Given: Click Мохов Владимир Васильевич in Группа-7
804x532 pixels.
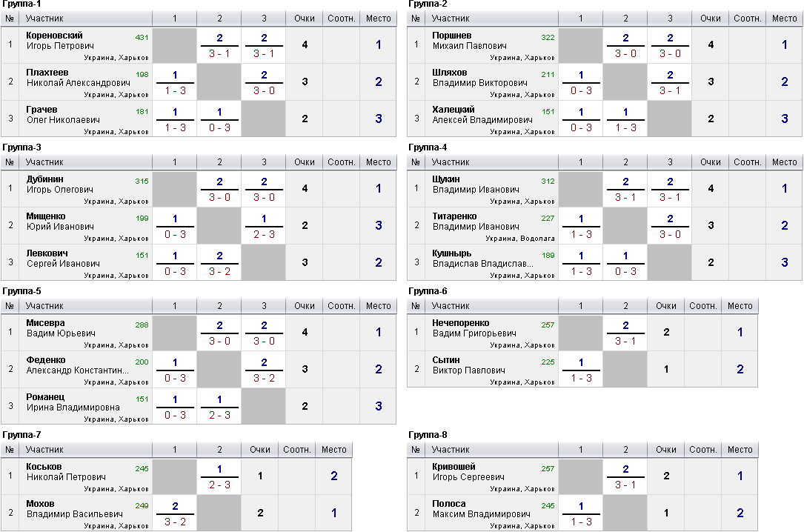Looking at the screenshot, I should coord(74,509).
